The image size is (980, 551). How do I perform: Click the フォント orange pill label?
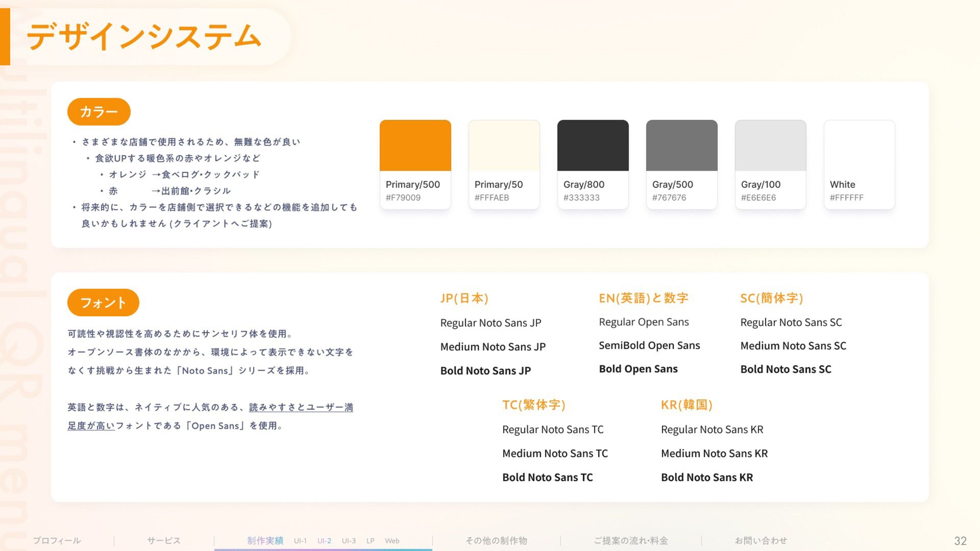pyautogui.click(x=103, y=303)
